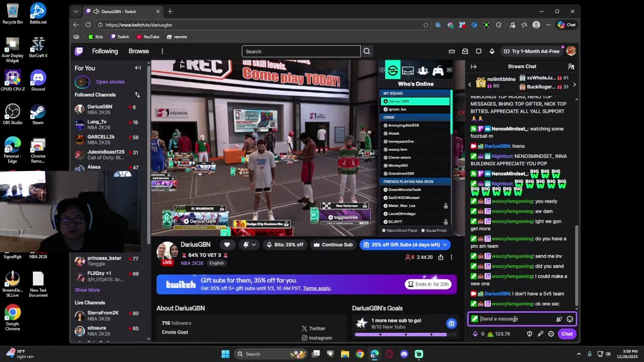Select GARCELL2k followed channel
The width and height of the screenshot is (644, 362).
[x=107, y=140]
